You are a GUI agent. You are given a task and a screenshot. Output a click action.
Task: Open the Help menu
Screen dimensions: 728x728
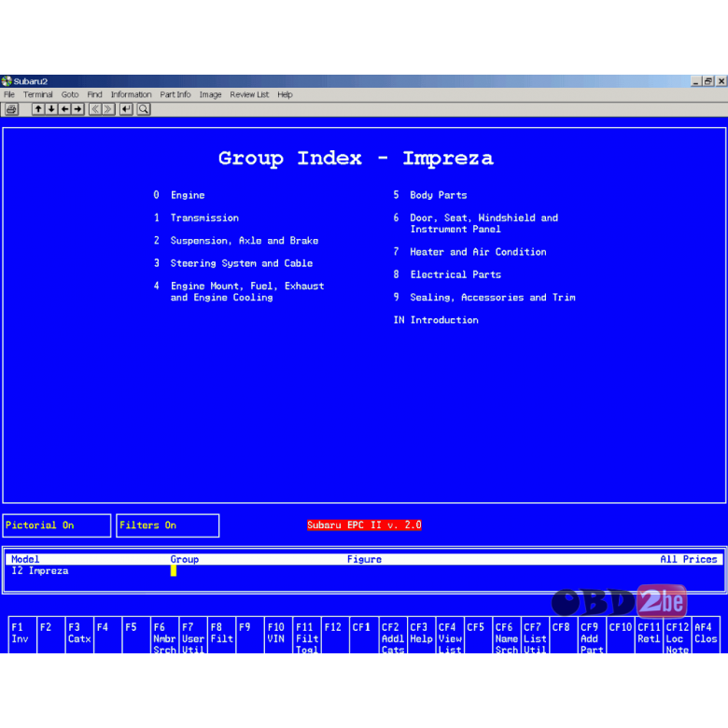click(285, 94)
